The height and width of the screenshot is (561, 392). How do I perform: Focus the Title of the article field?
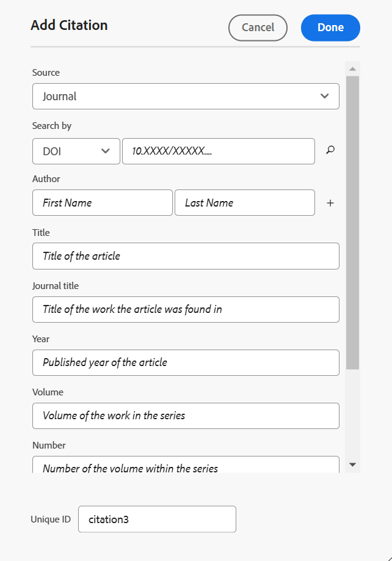coord(186,256)
